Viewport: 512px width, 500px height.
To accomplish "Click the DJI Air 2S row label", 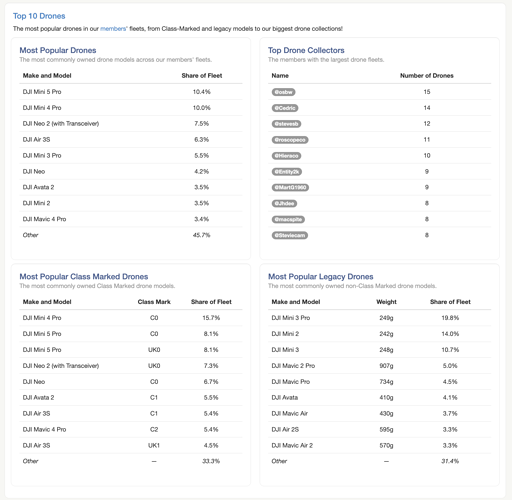I will pos(285,430).
